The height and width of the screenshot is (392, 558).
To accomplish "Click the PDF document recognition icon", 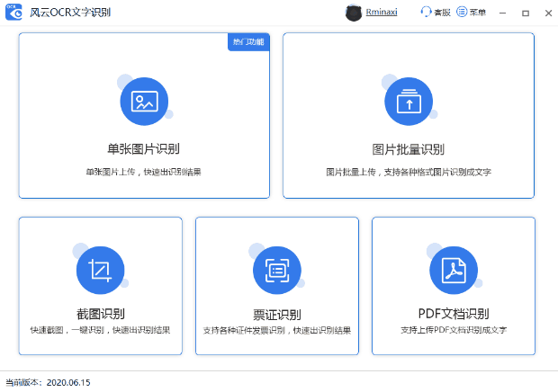I will click(x=454, y=271).
